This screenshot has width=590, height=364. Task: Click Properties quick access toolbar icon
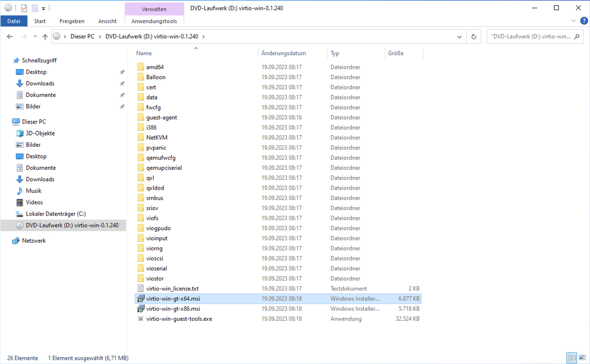point(24,8)
